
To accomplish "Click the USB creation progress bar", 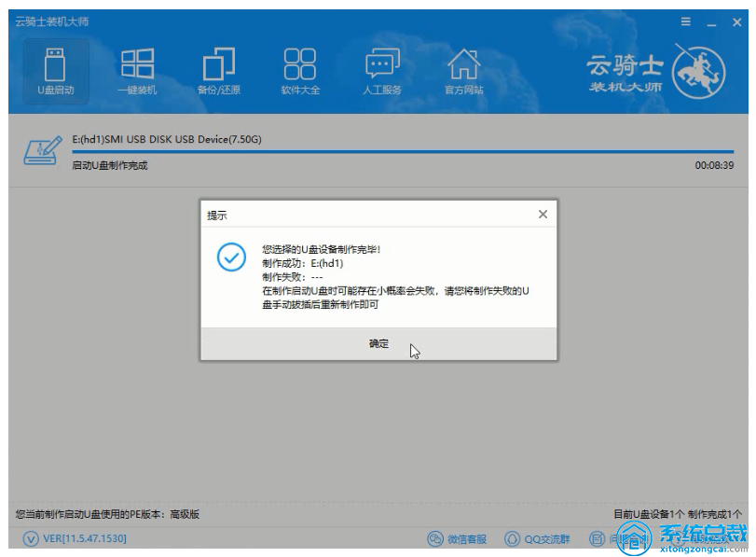I will pos(403,152).
